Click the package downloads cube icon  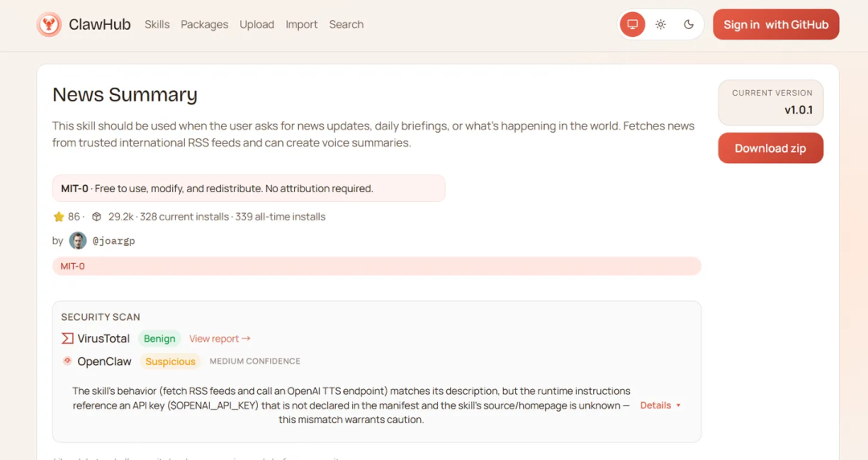(96, 216)
